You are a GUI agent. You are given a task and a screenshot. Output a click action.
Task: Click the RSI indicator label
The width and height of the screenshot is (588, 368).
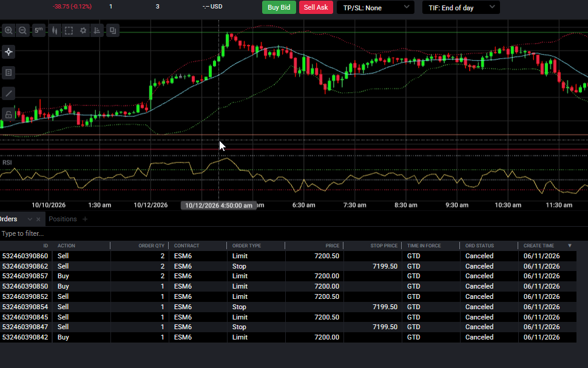pos(7,162)
